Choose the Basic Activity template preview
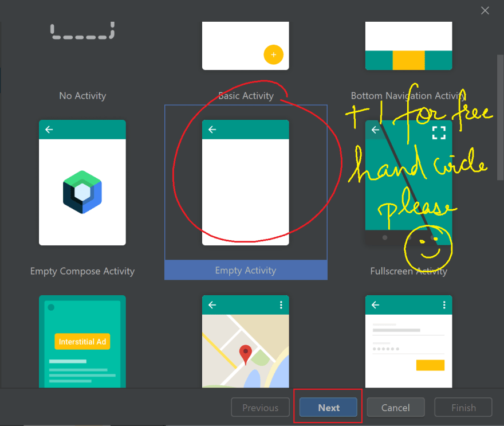The width and height of the screenshot is (504, 426). pos(246,46)
